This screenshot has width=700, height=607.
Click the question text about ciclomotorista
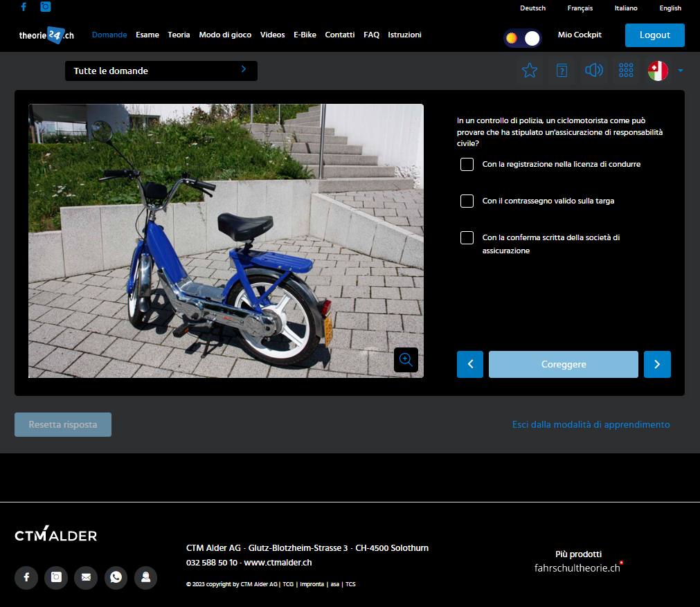coord(560,132)
